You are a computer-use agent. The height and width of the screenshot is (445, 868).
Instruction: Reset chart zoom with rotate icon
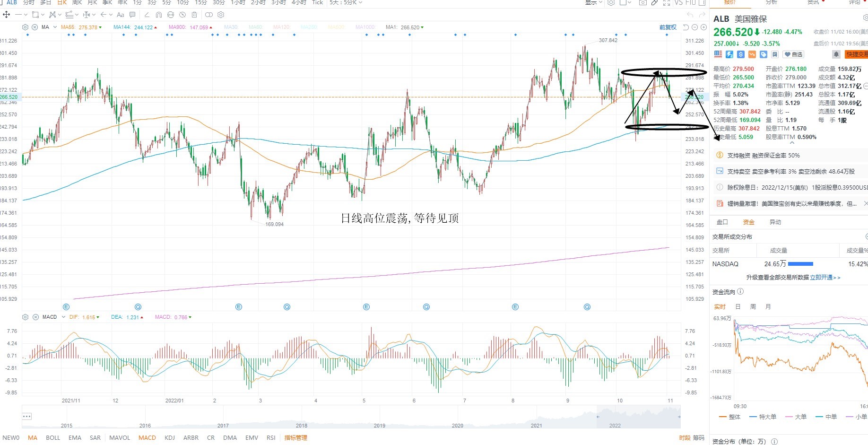click(x=686, y=27)
